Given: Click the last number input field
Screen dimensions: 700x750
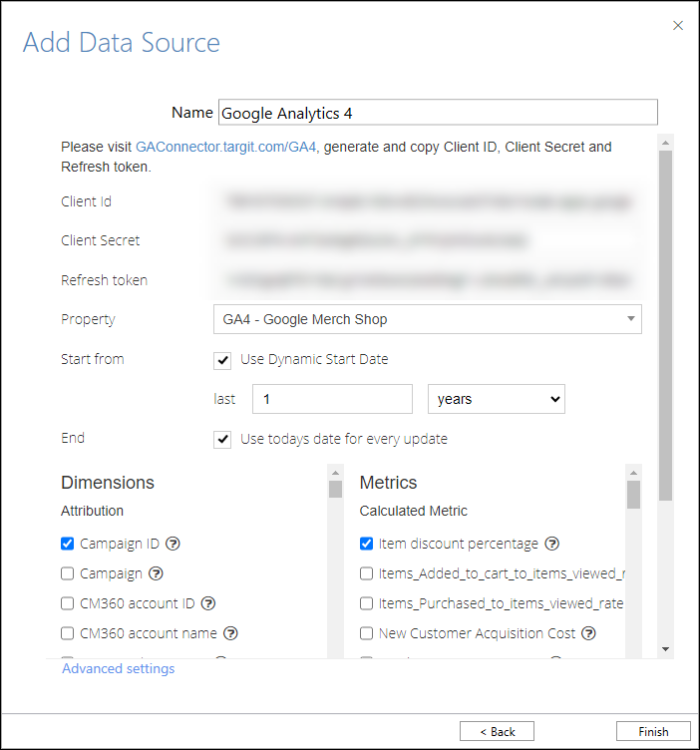Looking at the screenshot, I should point(332,399).
